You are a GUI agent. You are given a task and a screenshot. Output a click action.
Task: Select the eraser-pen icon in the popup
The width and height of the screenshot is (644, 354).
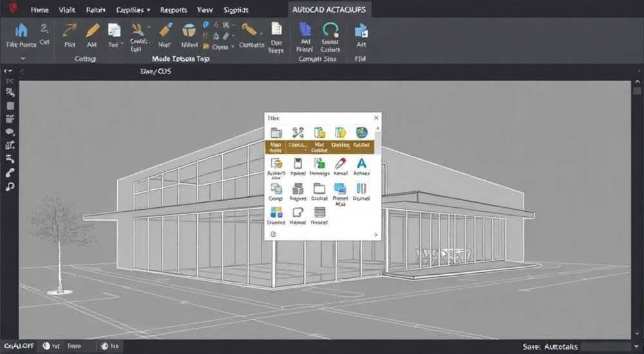(340, 163)
